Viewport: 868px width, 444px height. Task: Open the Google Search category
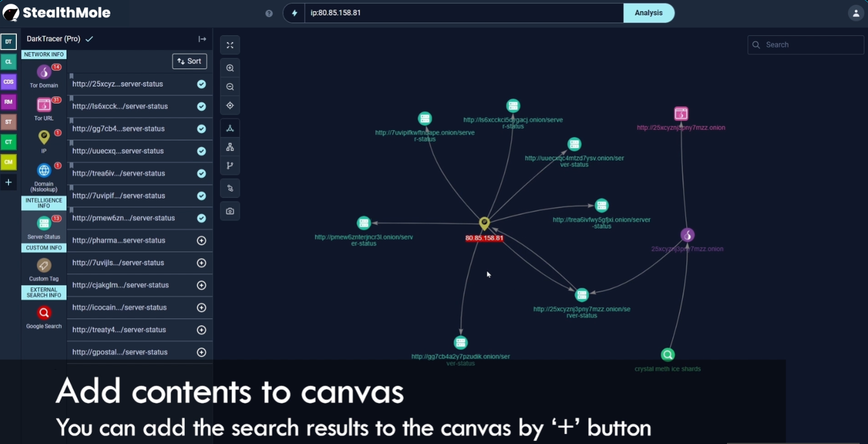44,313
